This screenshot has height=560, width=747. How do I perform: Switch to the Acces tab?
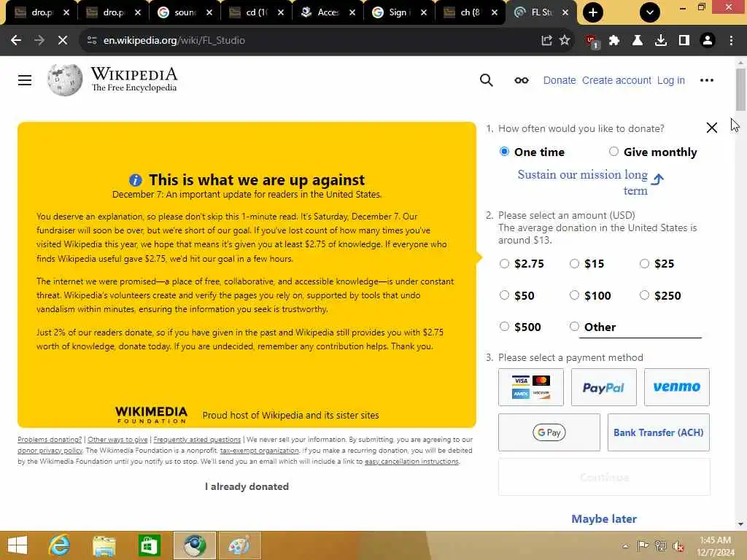pyautogui.click(x=328, y=12)
